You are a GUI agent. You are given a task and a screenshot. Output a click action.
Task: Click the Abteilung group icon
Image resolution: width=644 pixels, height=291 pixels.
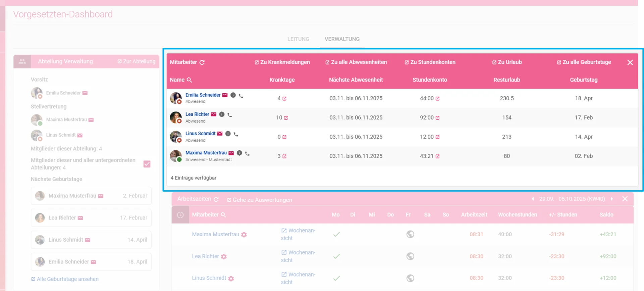pos(22,61)
